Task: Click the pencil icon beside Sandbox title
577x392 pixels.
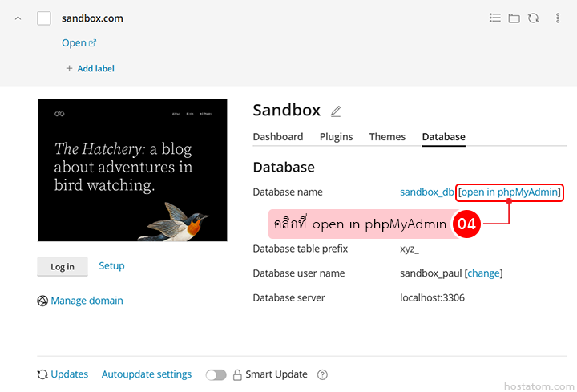Action: click(x=336, y=111)
